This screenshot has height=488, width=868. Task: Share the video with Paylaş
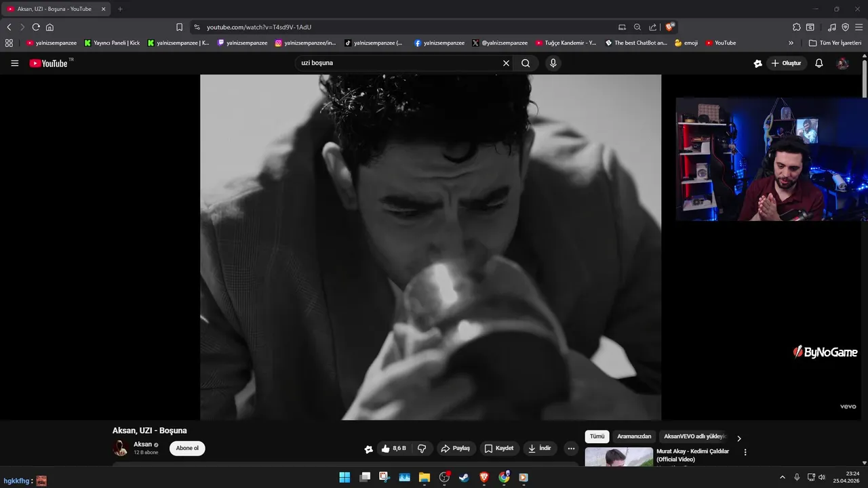pyautogui.click(x=456, y=449)
